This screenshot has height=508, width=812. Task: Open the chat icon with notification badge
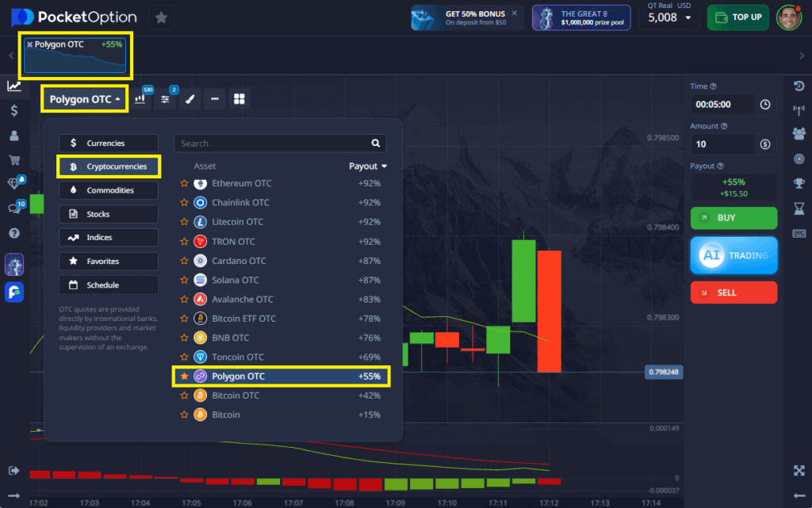coord(13,208)
